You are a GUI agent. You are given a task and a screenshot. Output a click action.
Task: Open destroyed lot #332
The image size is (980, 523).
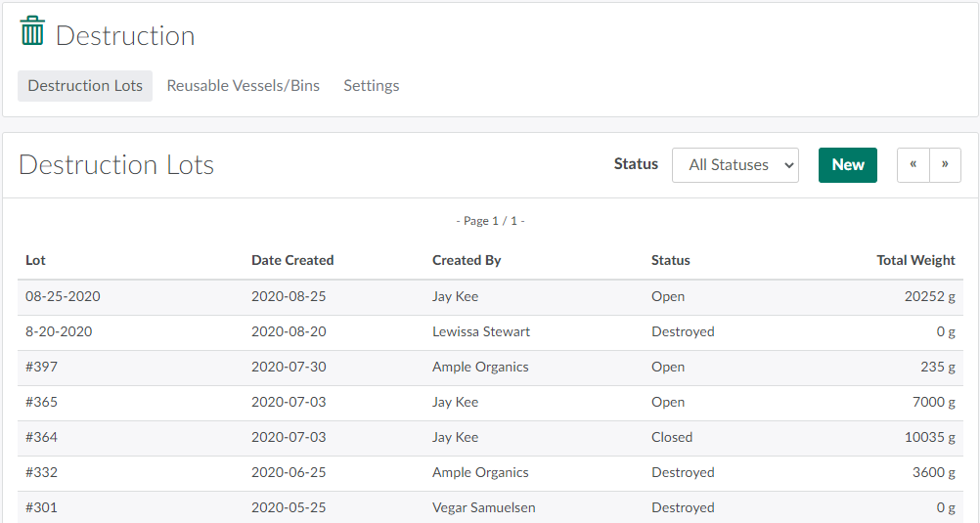41,472
